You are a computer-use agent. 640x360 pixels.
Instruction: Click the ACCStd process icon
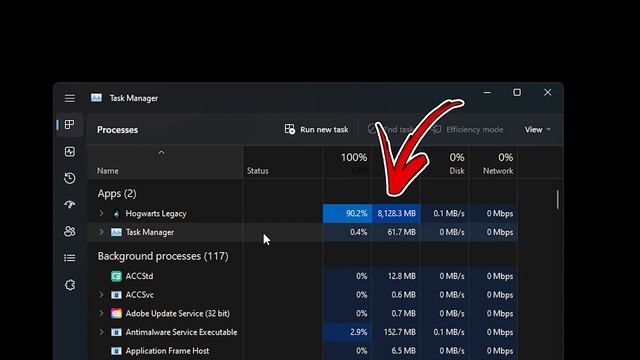(116, 276)
